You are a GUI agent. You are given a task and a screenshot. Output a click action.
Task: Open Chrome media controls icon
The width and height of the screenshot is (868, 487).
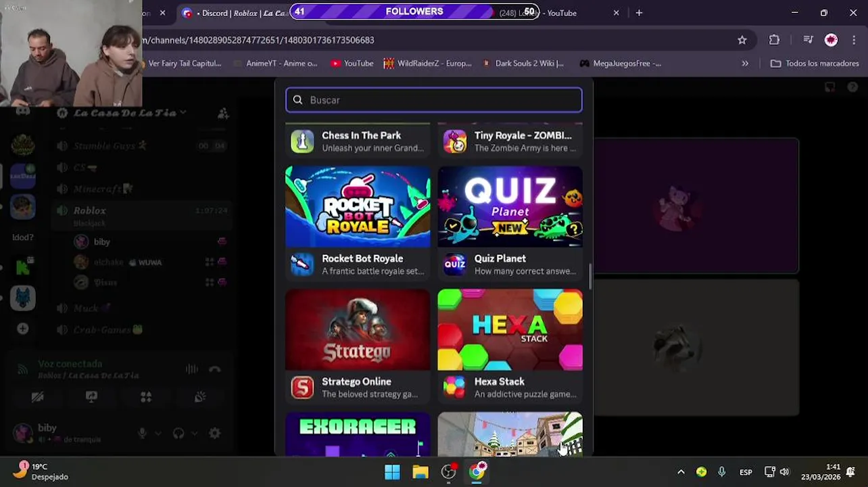pyautogui.click(x=808, y=40)
